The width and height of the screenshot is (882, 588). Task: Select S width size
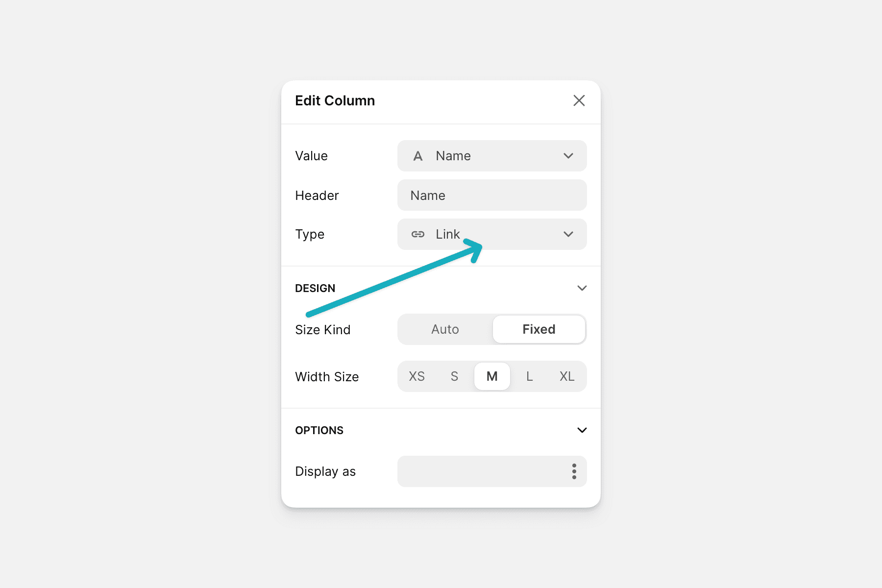(454, 376)
